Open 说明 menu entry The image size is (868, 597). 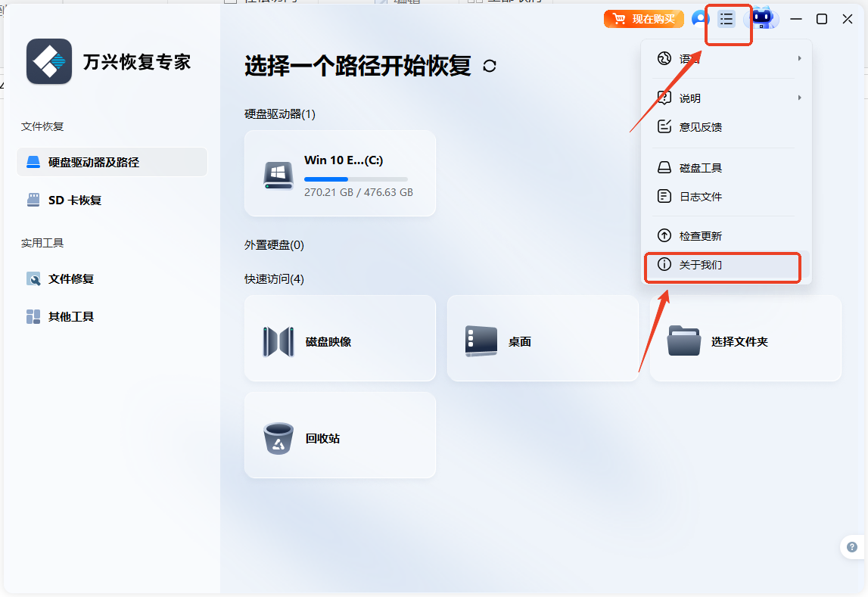click(726, 98)
